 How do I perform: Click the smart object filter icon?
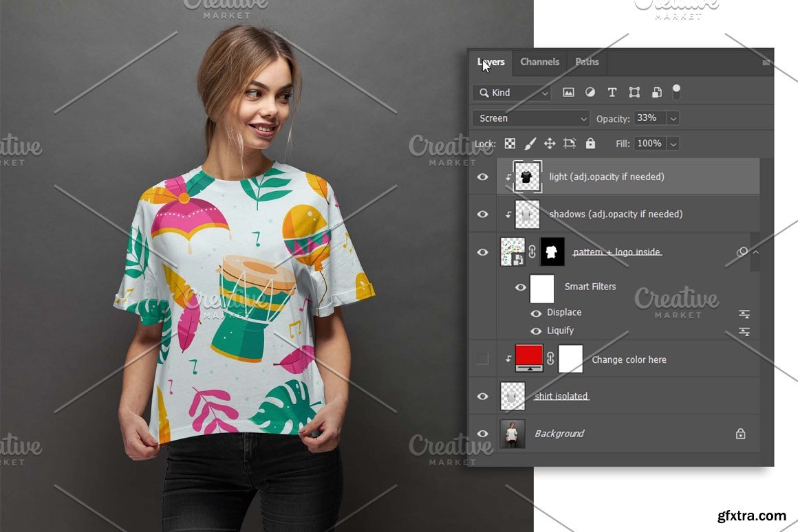click(x=656, y=93)
